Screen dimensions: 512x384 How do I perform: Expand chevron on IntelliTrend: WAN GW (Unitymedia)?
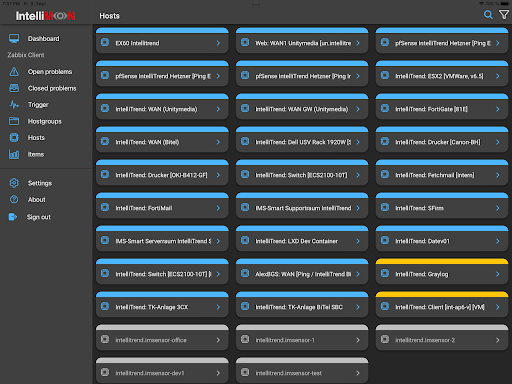358,109
